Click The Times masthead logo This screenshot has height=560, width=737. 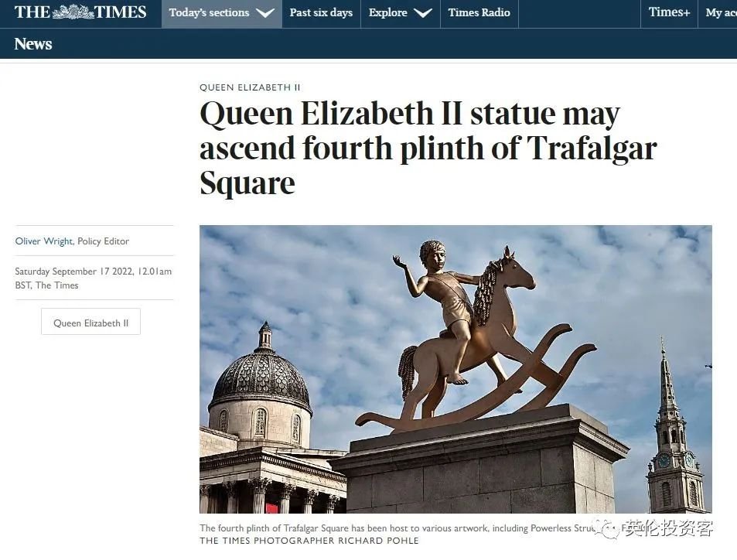pyautogui.click(x=80, y=12)
